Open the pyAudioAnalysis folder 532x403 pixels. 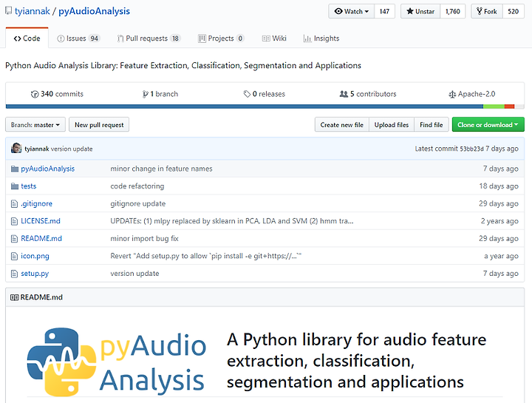coord(48,169)
